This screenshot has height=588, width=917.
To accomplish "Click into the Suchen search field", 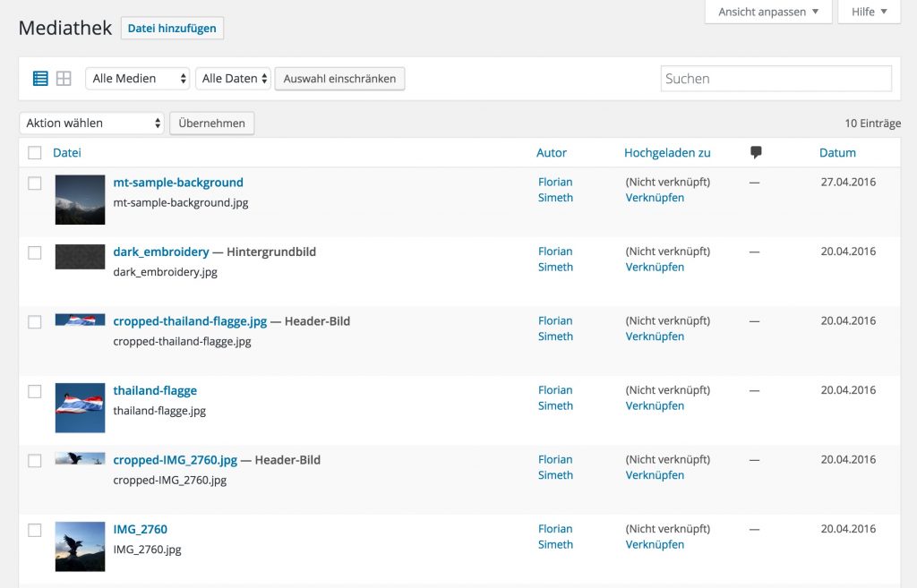I will [776, 78].
